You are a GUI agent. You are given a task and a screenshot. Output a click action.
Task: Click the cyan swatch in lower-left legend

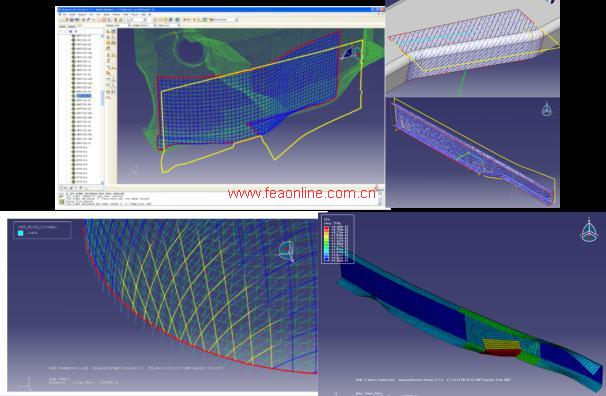point(20,233)
